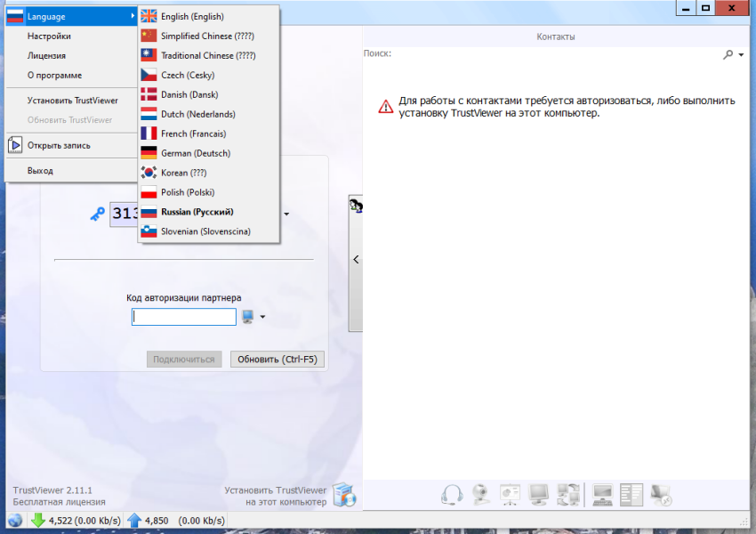Select English (English) language
756x534 pixels.
[209, 16]
